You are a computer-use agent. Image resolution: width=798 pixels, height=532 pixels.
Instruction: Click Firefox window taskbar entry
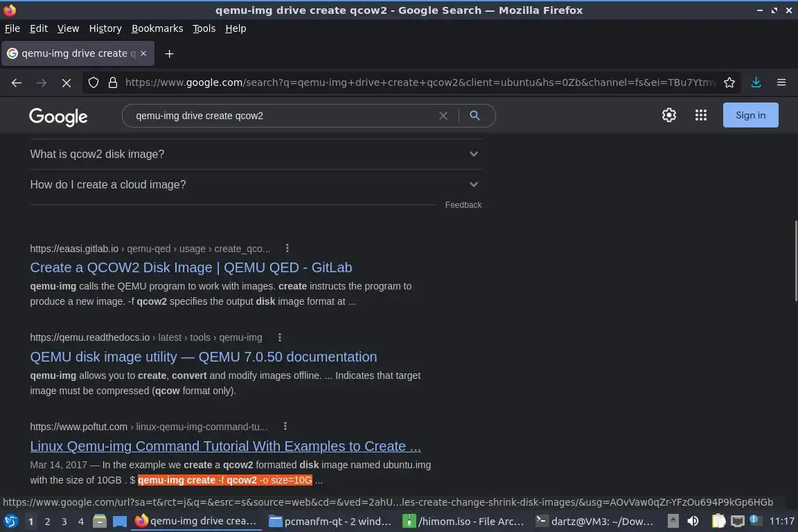tap(197, 522)
